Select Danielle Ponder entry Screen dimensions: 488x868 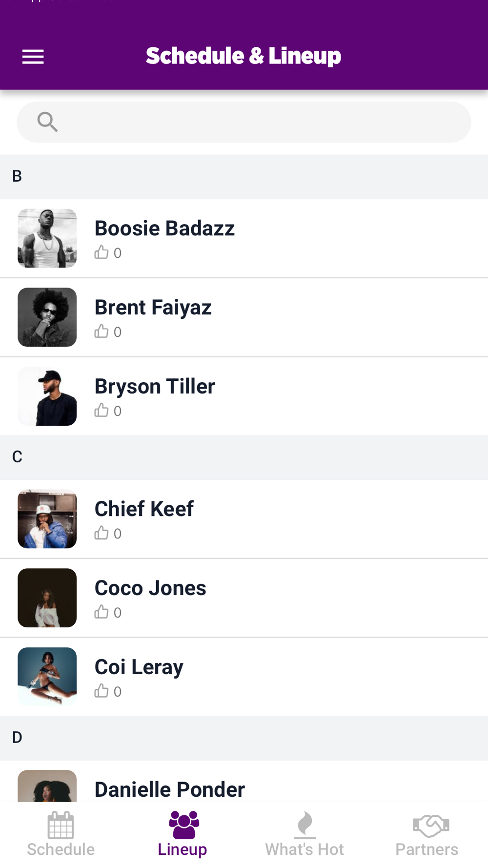170,789
